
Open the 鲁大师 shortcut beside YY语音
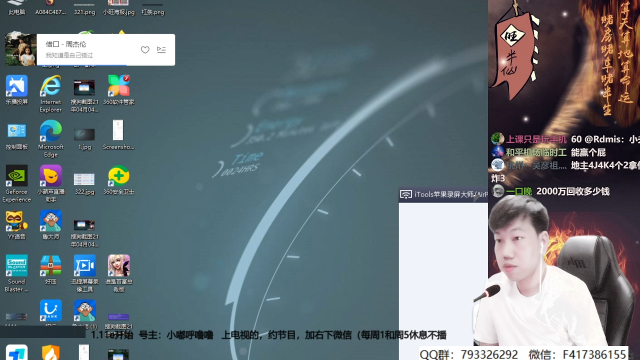(51, 224)
